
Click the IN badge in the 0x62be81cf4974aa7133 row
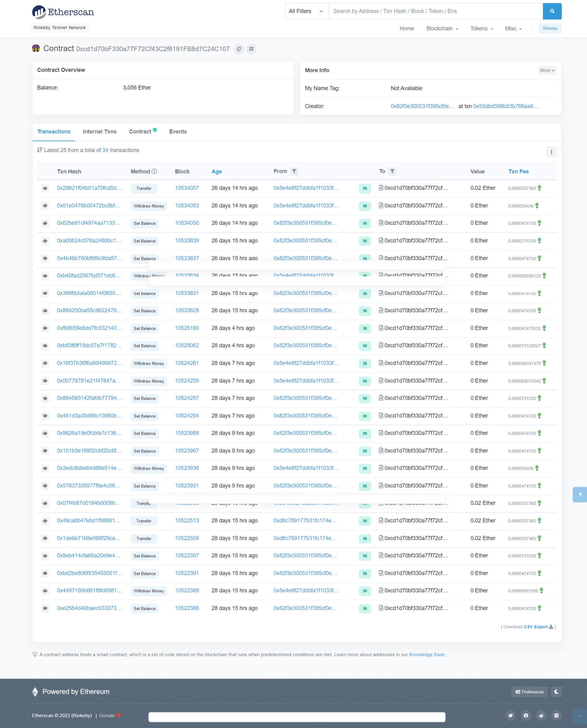click(365, 223)
